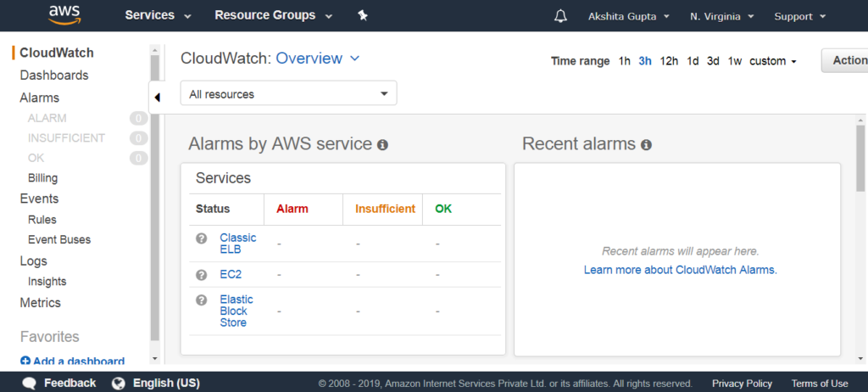Click the status icon next to Classic ELB
The width and height of the screenshot is (868, 392).
coord(202,238)
